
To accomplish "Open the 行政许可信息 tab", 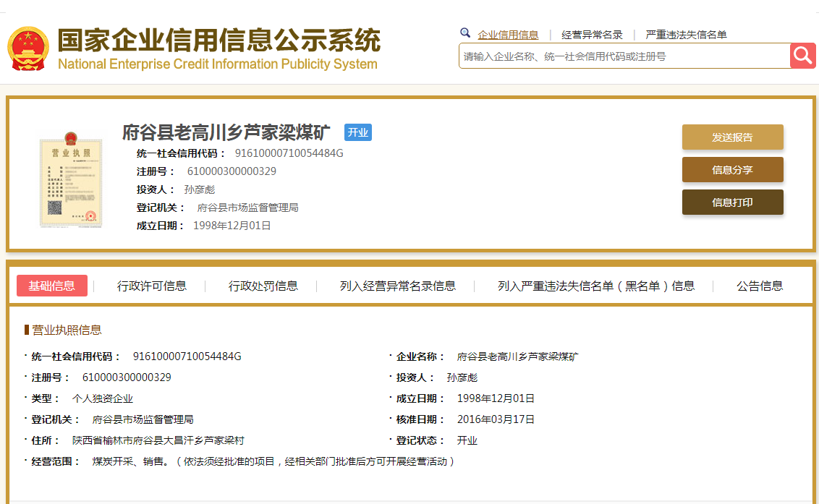I will coord(151,286).
